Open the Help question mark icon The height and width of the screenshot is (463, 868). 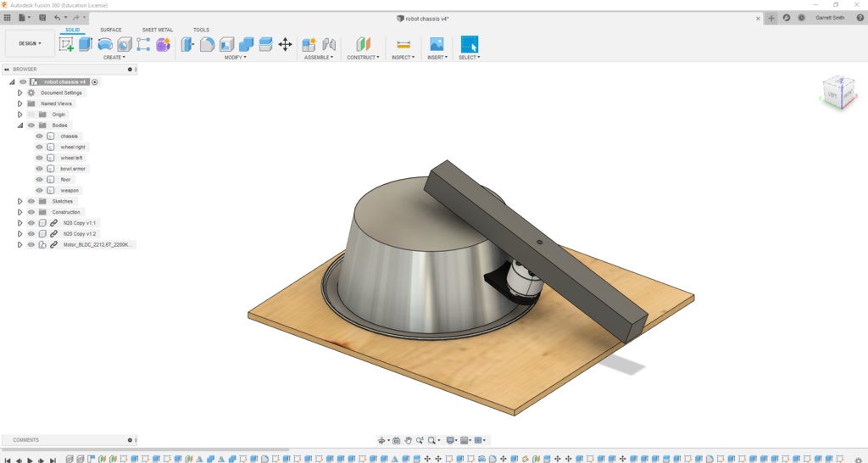[860, 18]
